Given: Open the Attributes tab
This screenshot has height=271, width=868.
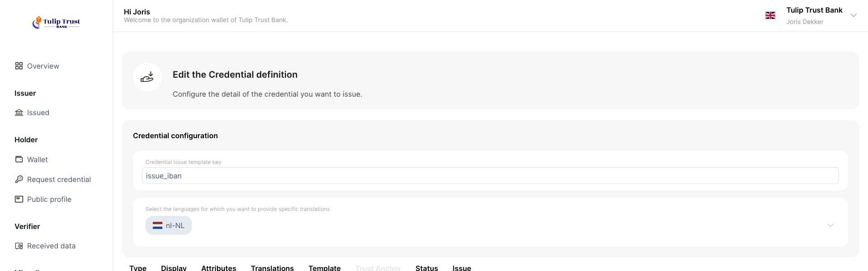Looking at the screenshot, I should coord(218,268).
